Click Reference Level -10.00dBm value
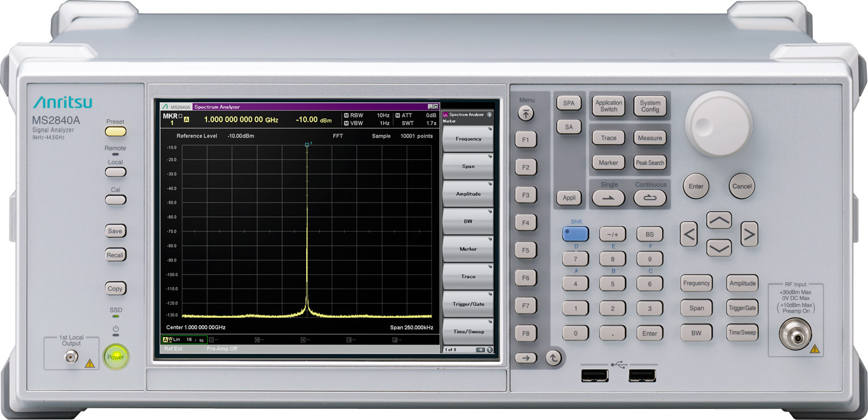Screen dimensions: 868x420 (241, 136)
